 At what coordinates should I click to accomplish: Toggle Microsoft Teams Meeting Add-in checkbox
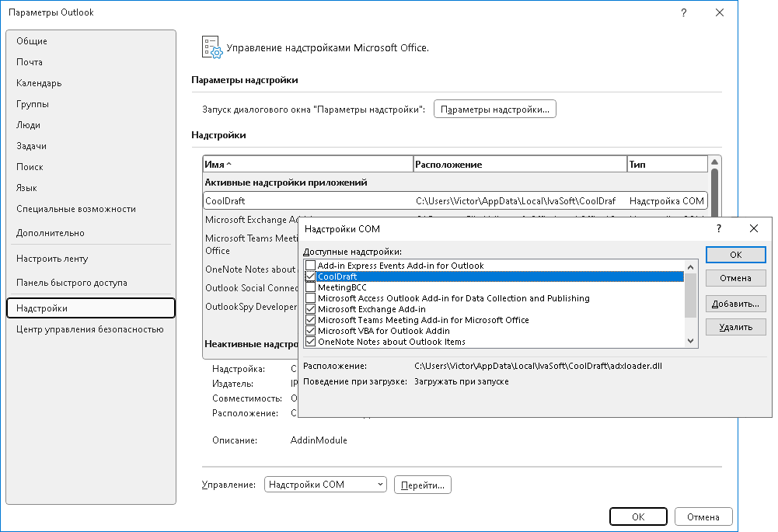[x=311, y=320]
